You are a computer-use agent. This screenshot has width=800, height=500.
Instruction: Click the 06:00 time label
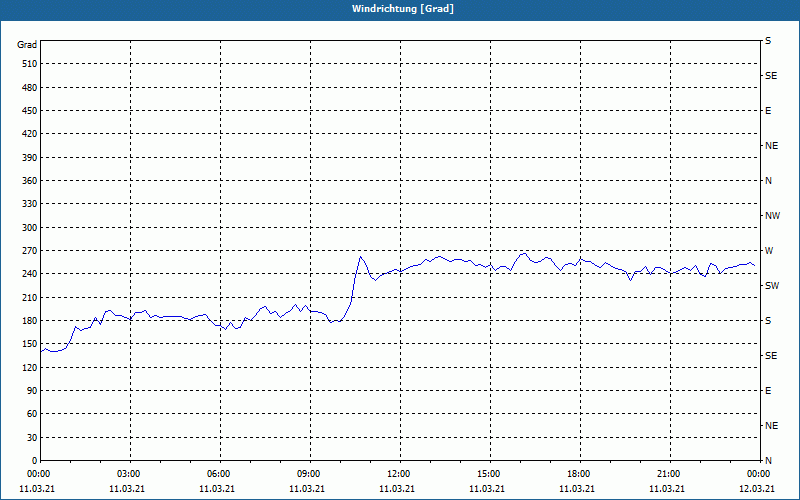pyautogui.click(x=220, y=474)
